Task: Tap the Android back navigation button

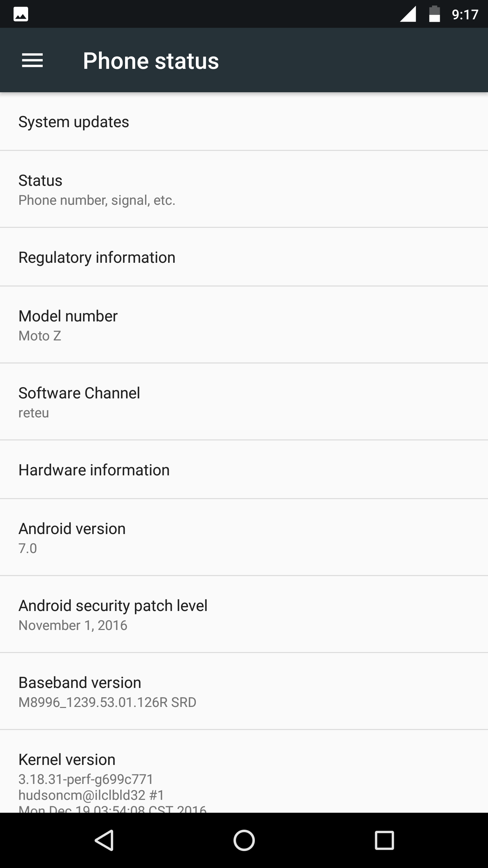Action: (x=104, y=840)
